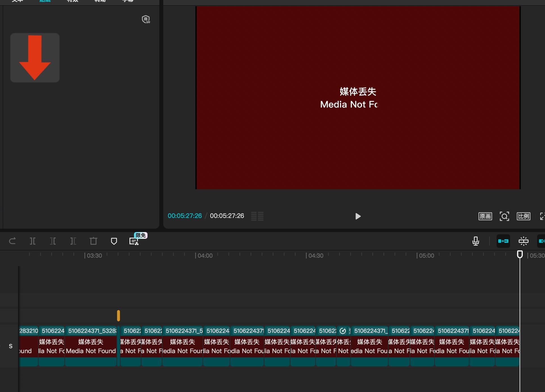The height and width of the screenshot is (392, 545).
Task: Click the preview zoom magnifier icon
Action: [x=504, y=216]
